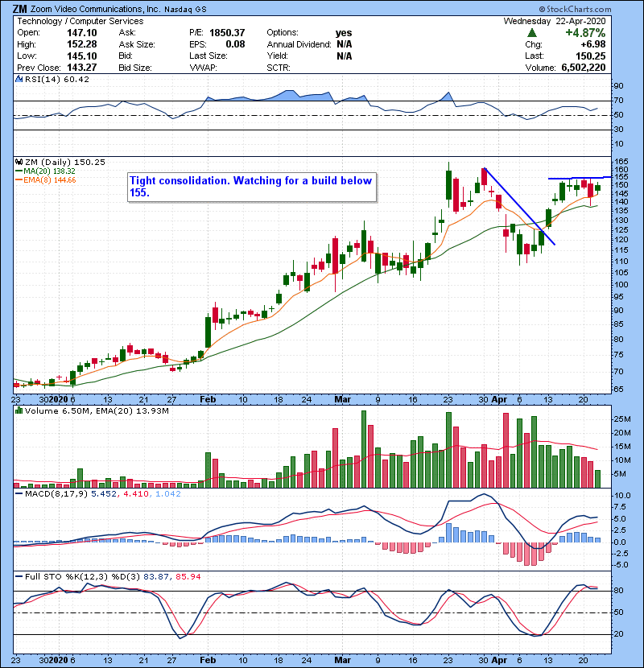
Task: Select the Prev Close value 143.27
Action: (82, 68)
